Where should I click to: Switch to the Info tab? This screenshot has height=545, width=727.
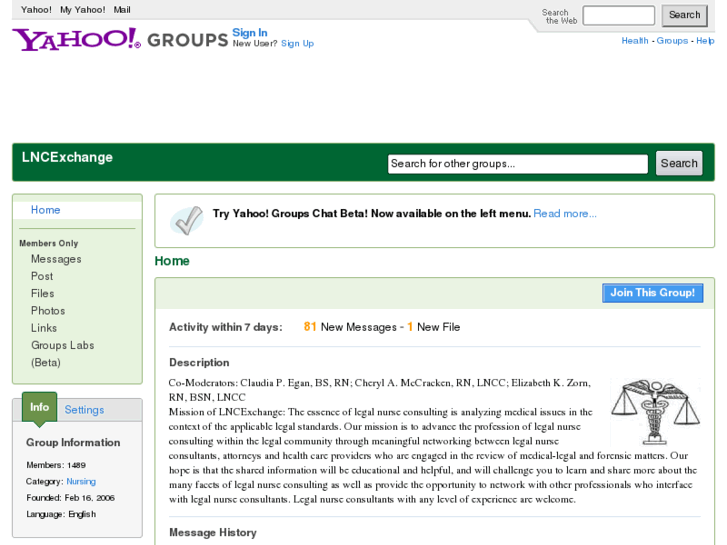(x=39, y=407)
